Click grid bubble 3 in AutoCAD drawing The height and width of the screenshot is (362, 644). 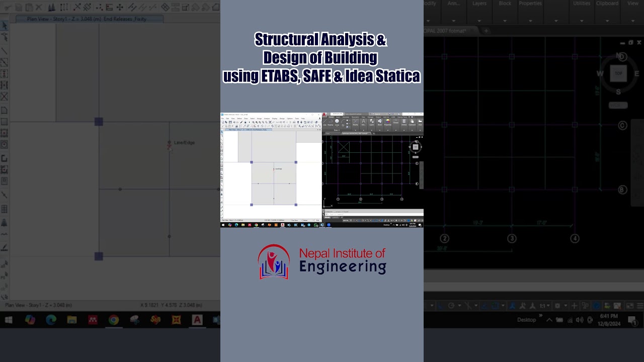point(512,238)
